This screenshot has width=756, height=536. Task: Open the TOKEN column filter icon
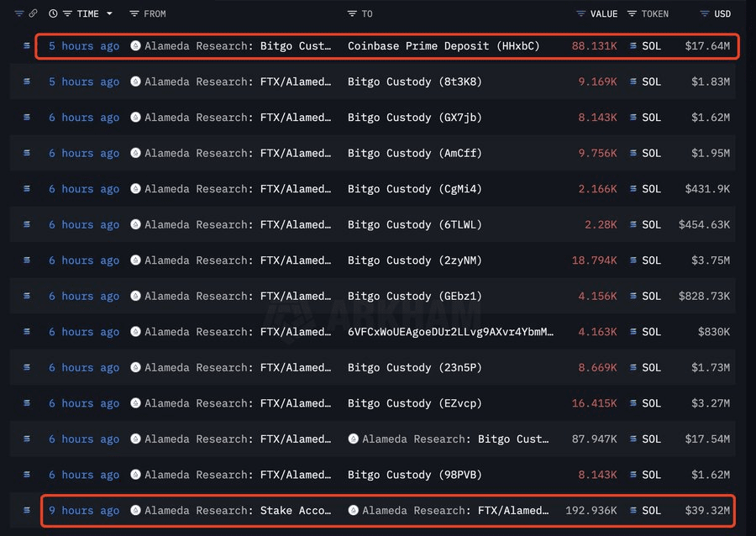click(x=632, y=13)
